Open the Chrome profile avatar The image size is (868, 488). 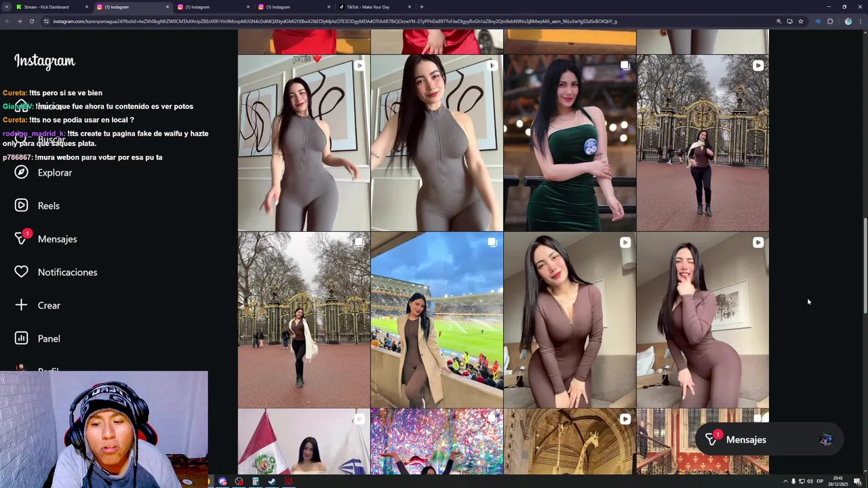click(848, 21)
